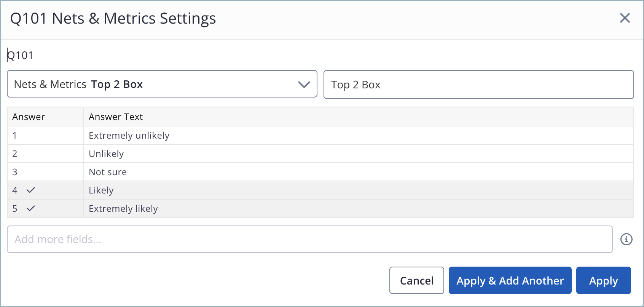Click the Extremely likely answer text
Image resolution: width=644 pixels, height=307 pixels.
123,209
